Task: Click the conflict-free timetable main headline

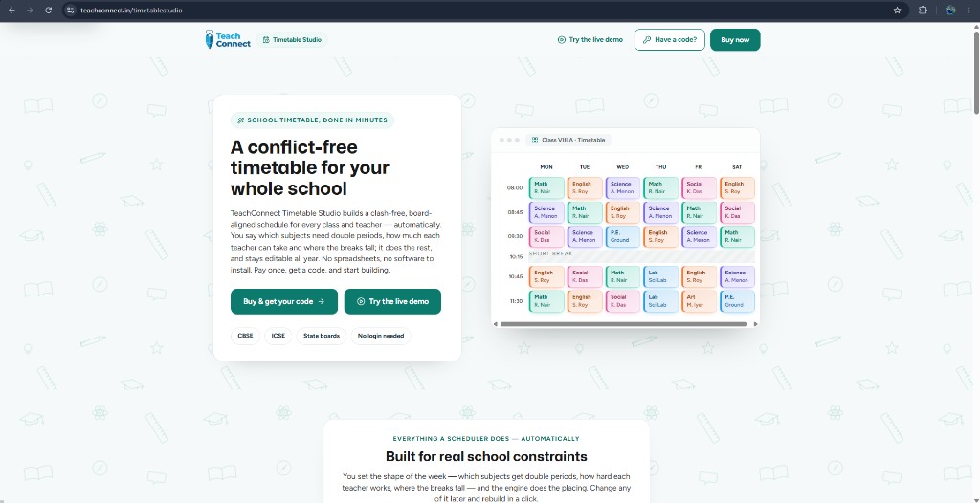Action: tap(310, 167)
